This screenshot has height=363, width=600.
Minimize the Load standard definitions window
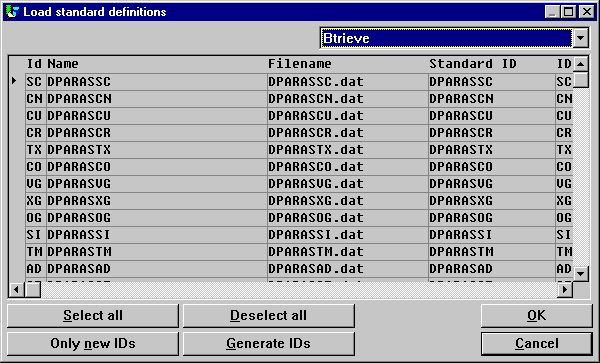pos(552,12)
